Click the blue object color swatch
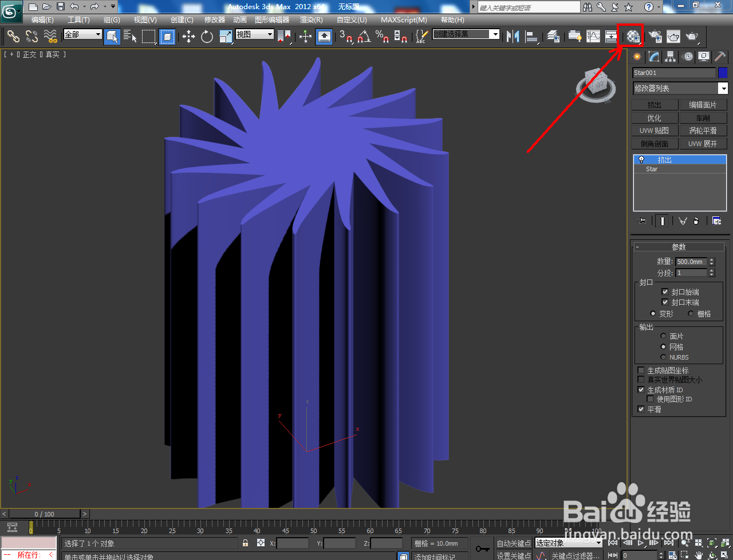The height and width of the screenshot is (560, 733). pos(723,73)
